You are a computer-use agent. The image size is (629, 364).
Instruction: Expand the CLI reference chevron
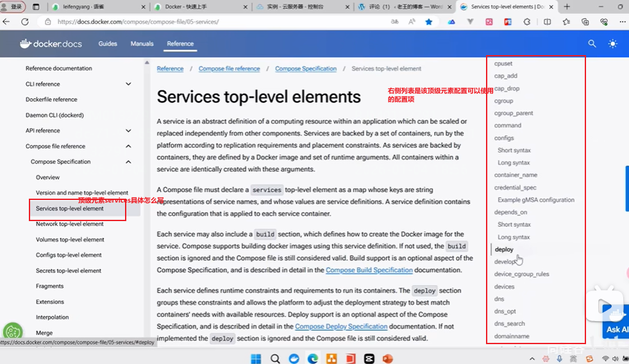tap(128, 84)
